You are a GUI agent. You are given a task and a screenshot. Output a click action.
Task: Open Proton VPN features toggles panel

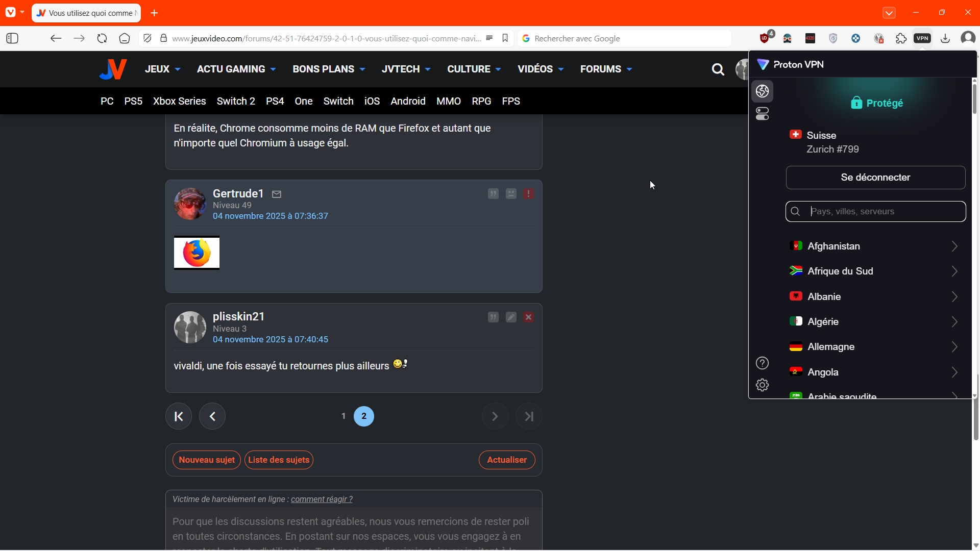pos(763,114)
